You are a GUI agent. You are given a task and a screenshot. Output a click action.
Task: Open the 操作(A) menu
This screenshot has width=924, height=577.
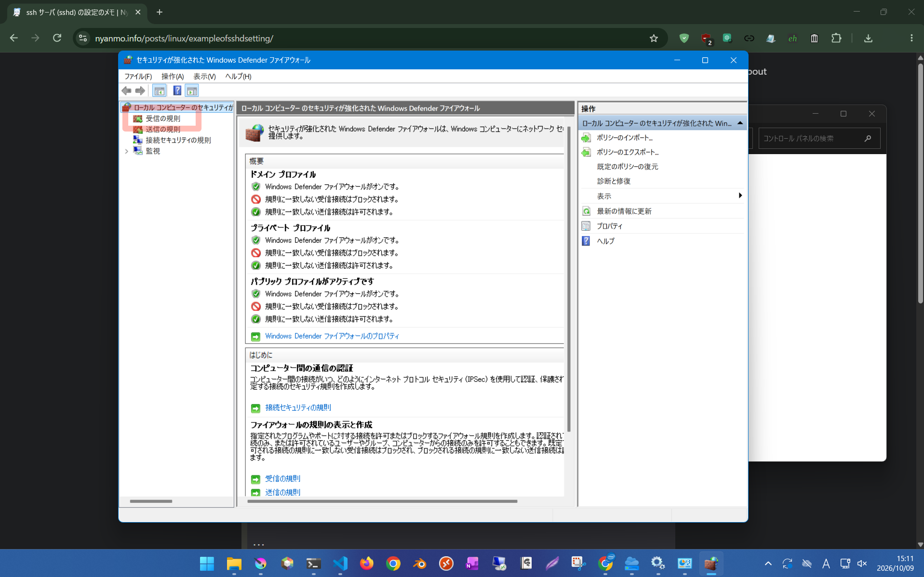(x=173, y=76)
